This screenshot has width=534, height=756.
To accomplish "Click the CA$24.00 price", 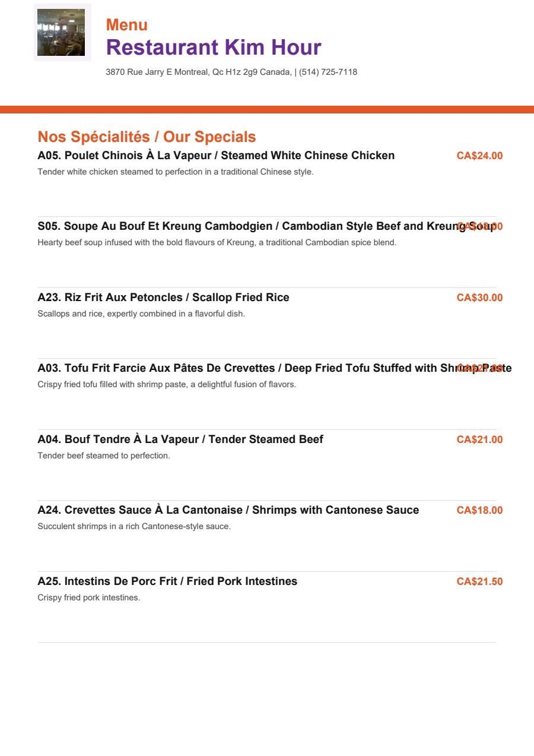I will coord(479,156).
